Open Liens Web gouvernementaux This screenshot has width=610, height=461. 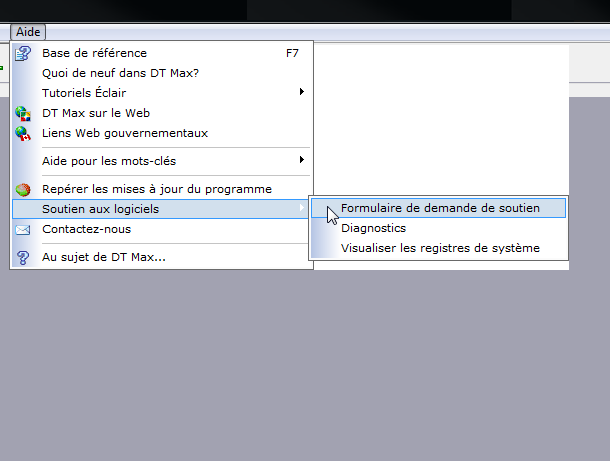(161, 133)
